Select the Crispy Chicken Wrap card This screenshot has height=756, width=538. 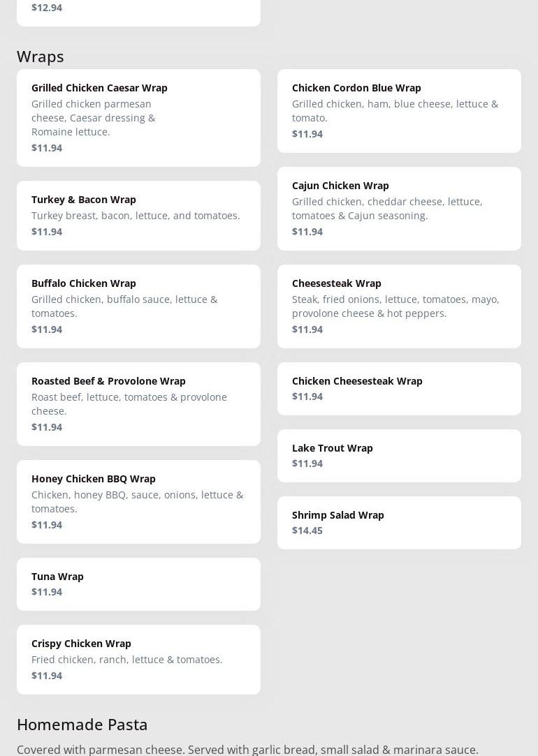click(x=138, y=659)
